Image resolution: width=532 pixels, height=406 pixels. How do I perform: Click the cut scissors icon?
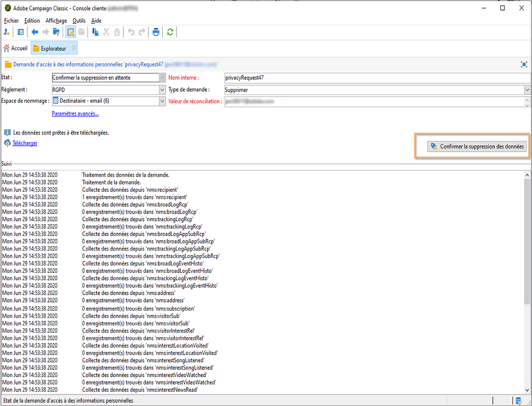click(106, 32)
